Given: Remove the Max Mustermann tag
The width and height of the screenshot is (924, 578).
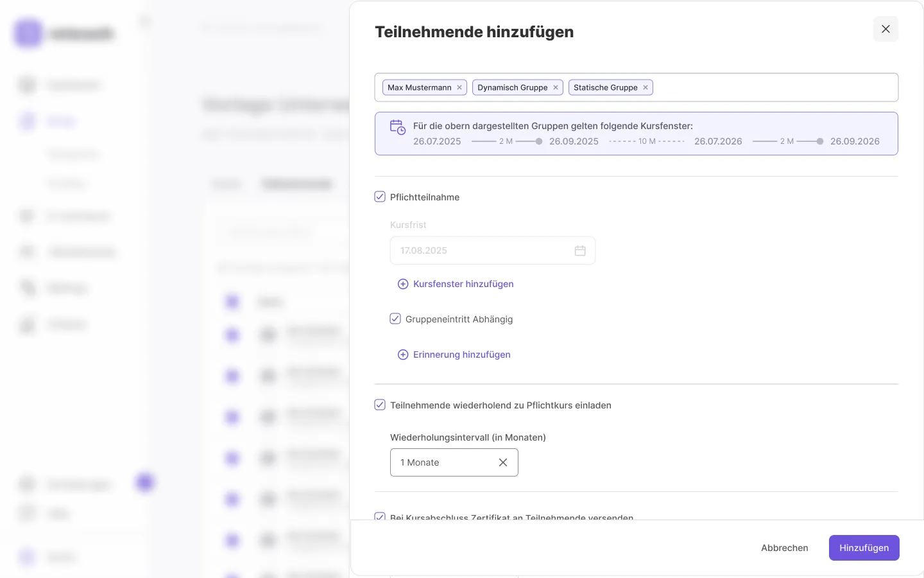Looking at the screenshot, I should pyautogui.click(x=459, y=87).
